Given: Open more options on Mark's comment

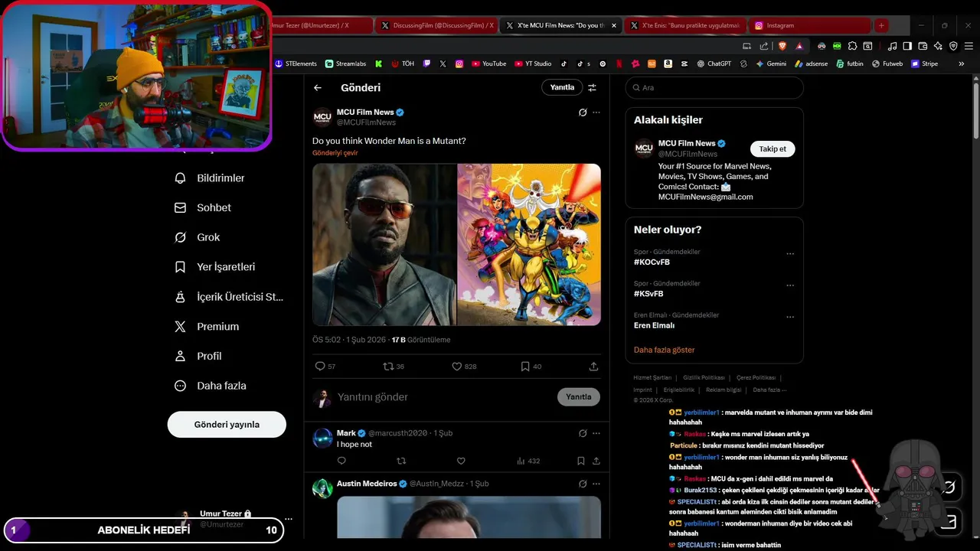Looking at the screenshot, I should (x=596, y=433).
